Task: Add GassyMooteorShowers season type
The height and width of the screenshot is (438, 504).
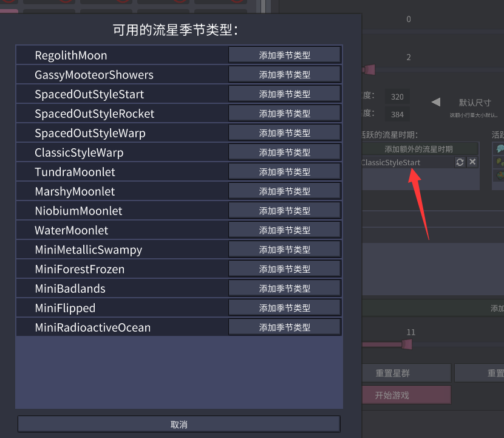Action: [284, 74]
